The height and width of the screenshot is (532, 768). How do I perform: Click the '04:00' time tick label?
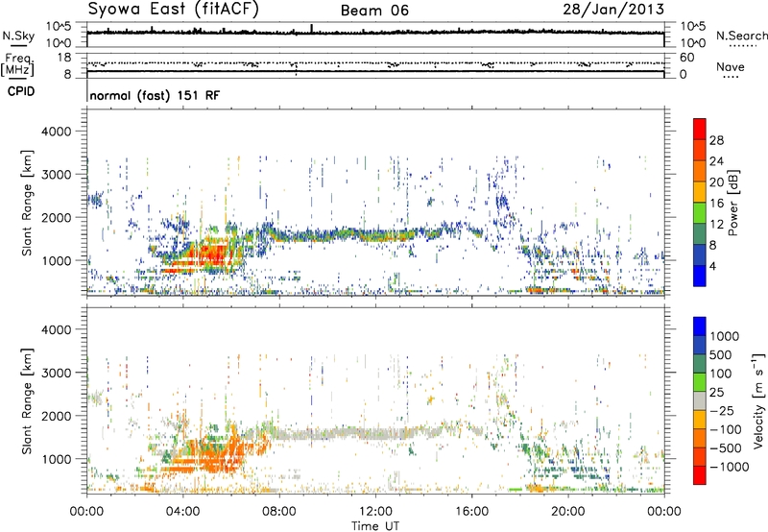click(x=182, y=512)
